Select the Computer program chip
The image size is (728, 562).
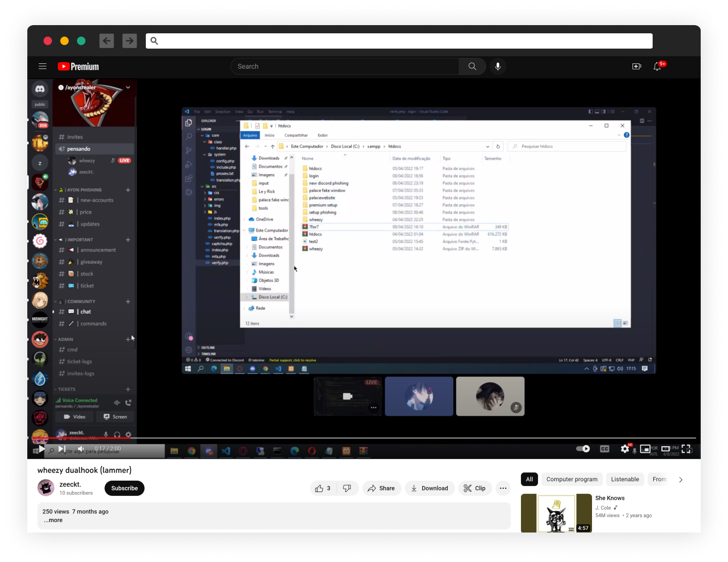click(x=572, y=480)
